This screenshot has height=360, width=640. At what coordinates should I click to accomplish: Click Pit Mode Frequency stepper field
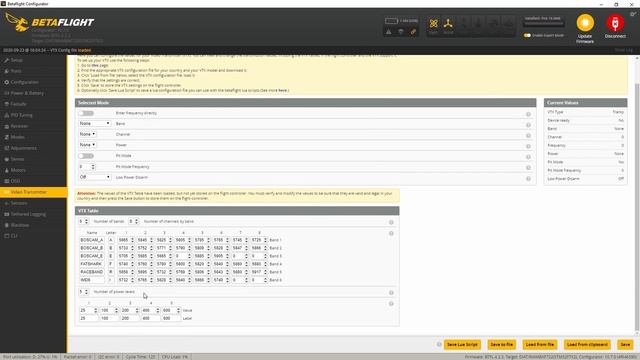(x=87, y=167)
